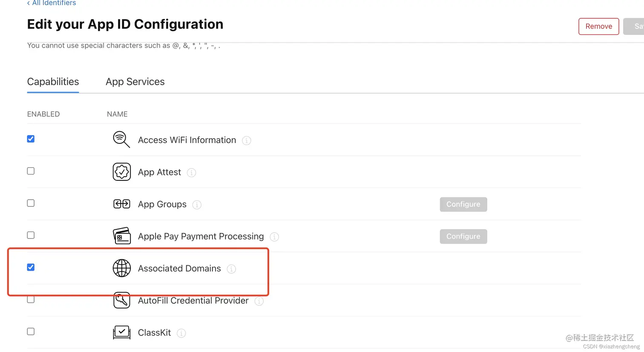Click info icon next to Access WiFi Information
Screen dimensions: 644x352
[x=247, y=140]
